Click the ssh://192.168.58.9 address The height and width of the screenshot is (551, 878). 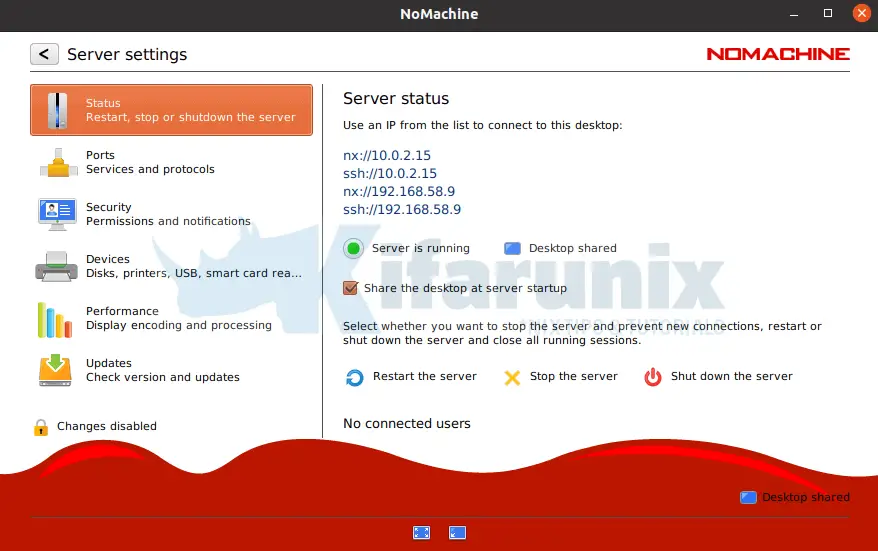(x=402, y=209)
